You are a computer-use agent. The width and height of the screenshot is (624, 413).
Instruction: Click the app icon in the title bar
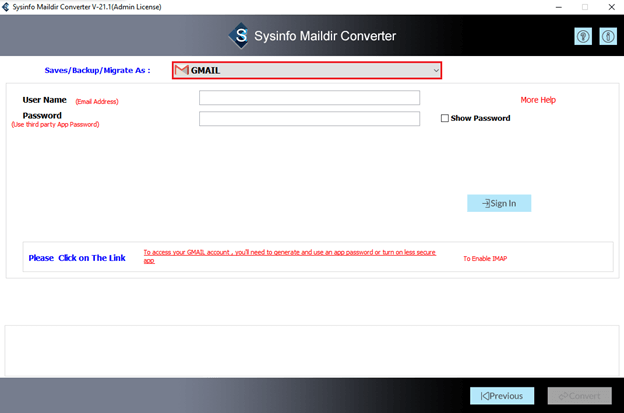[x=6, y=7]
